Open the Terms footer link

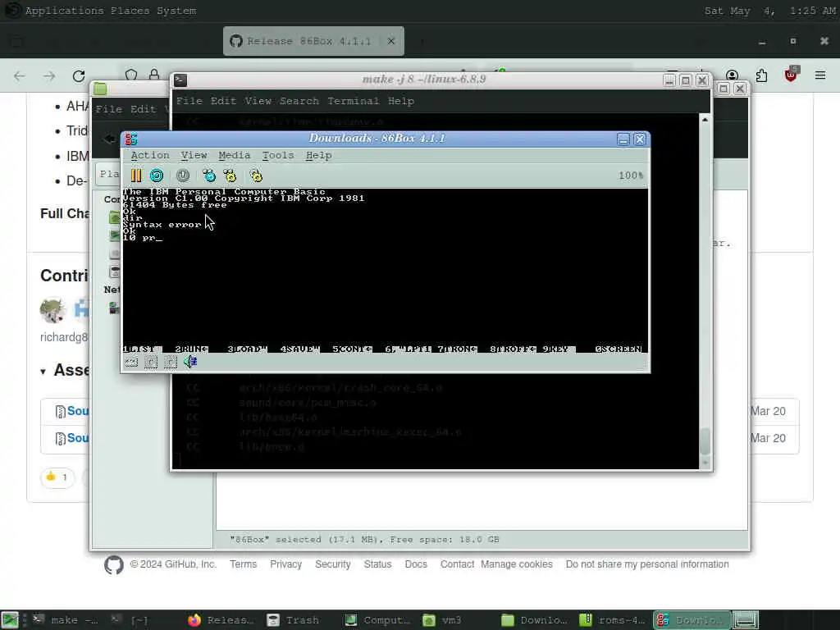[x=243, y=564]
